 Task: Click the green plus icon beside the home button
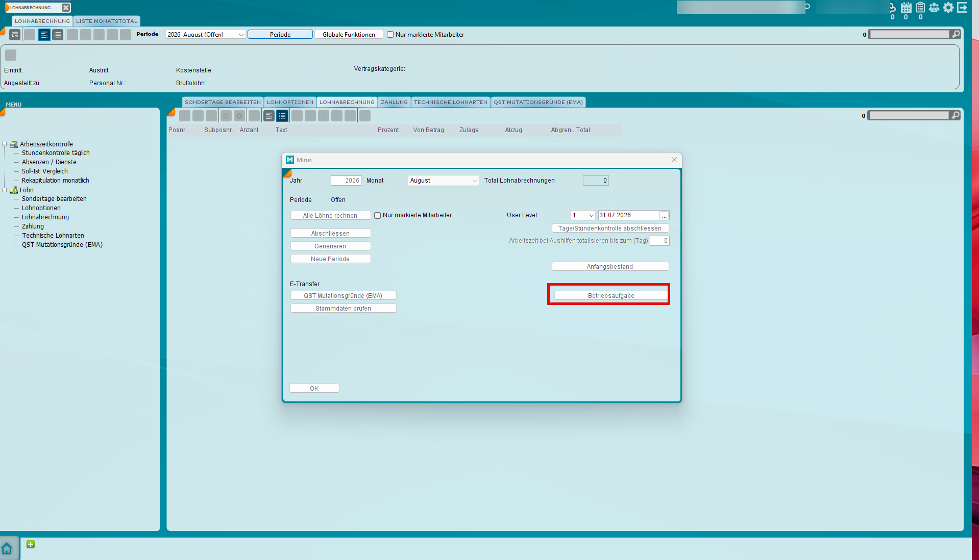[x=31, y=544]
